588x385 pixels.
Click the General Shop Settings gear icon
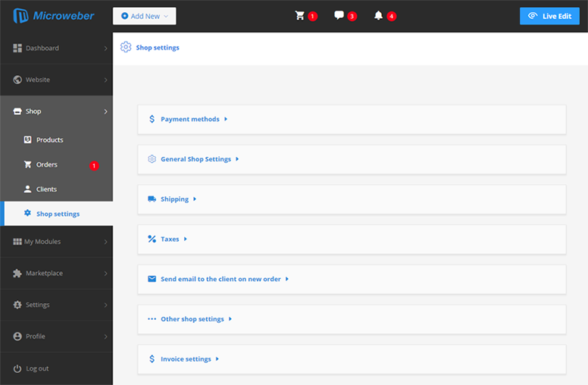point(152,159)
